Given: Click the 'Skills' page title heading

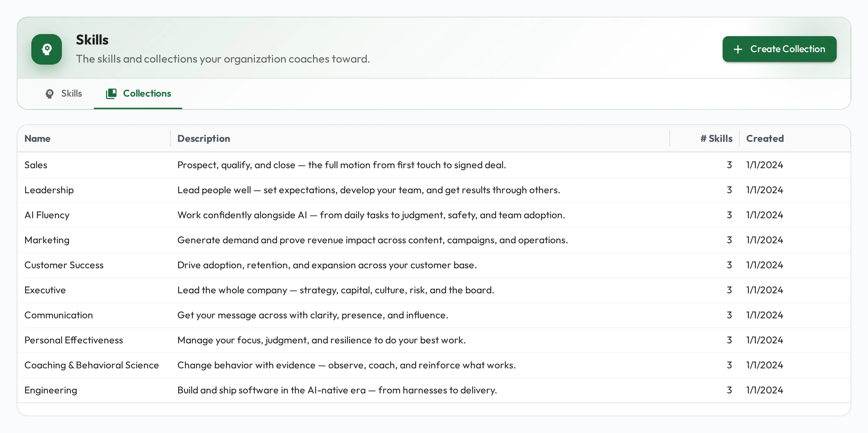Looking at the screenshot, I should [x=92, y=40].
